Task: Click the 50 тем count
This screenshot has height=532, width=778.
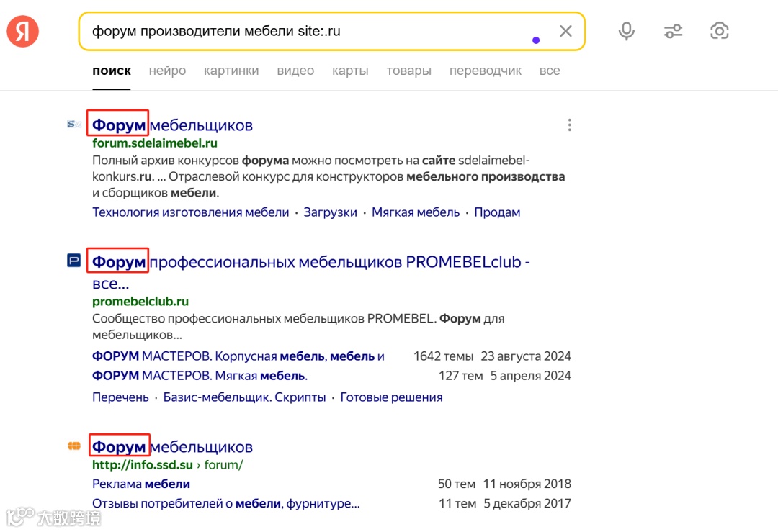Action: click(x=457, y=484)
